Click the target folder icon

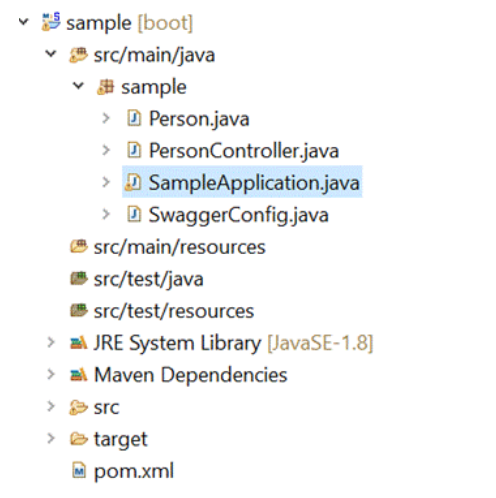79,439
